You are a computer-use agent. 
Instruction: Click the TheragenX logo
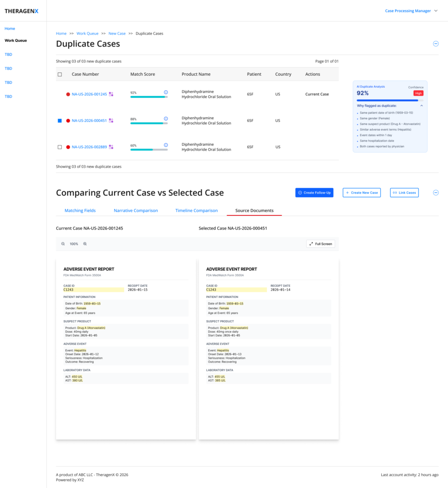tap(21, 11)
